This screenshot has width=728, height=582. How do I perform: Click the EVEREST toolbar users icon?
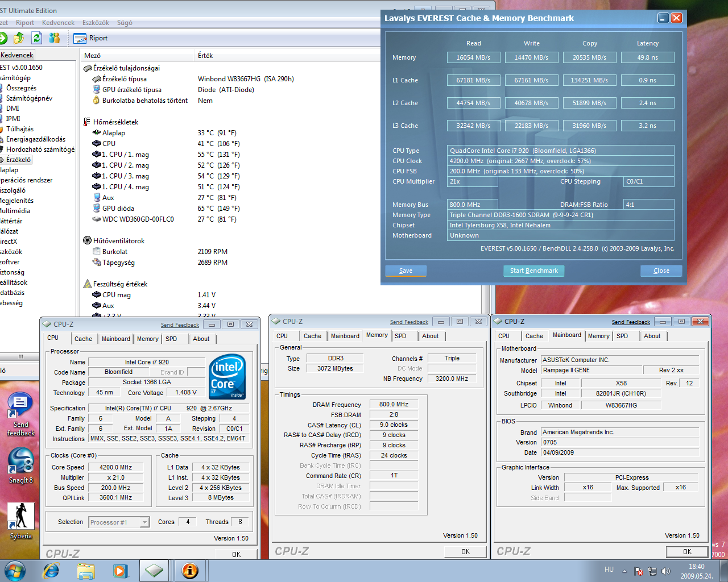click(x=55, y=38)
